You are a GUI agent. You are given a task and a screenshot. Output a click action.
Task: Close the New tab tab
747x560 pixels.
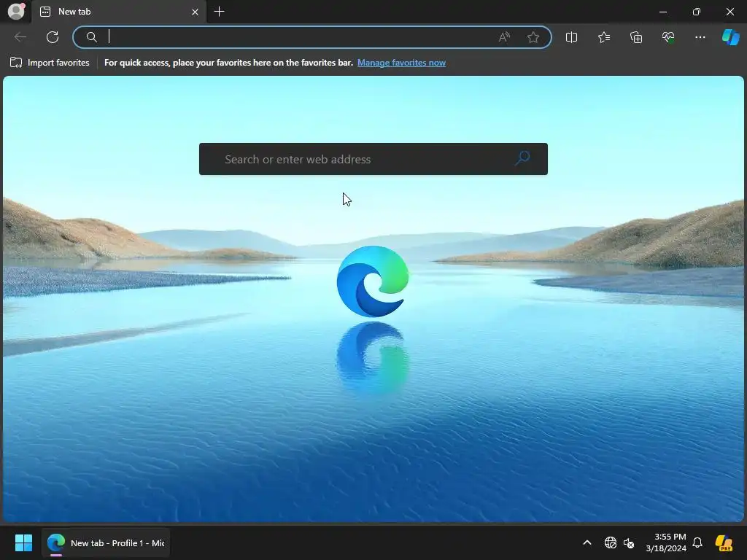[195, 12]
